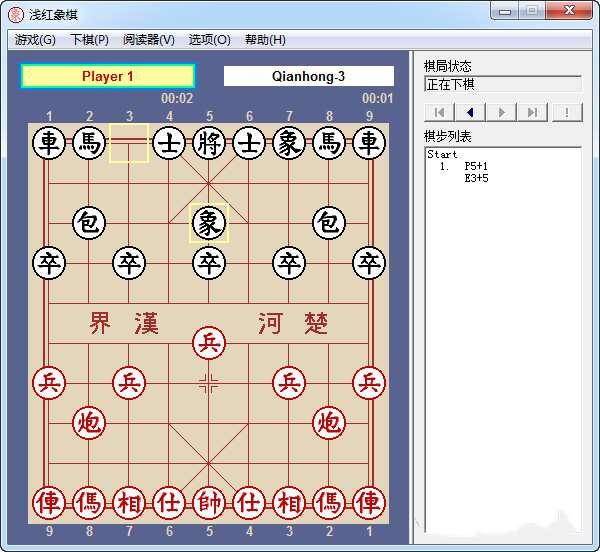Jump to first move button

pos(439,112)
